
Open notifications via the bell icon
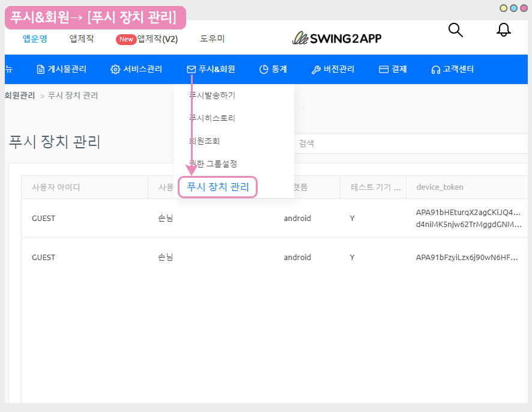(504, 30)
